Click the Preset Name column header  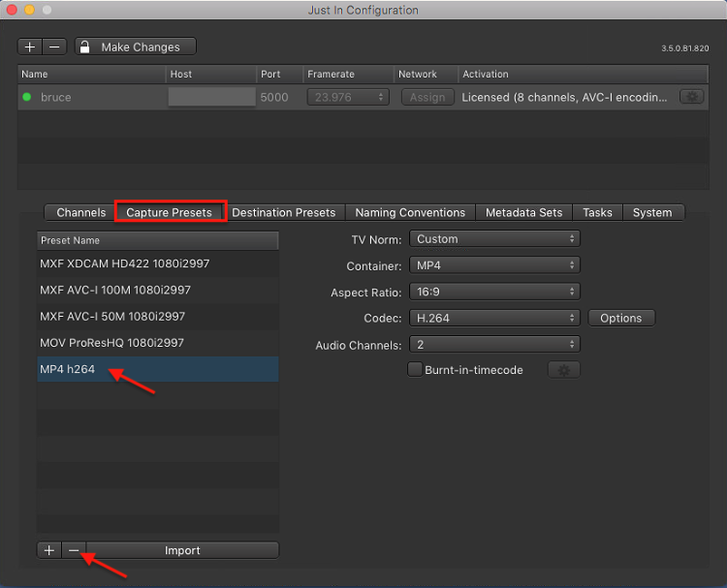[158, 240]
